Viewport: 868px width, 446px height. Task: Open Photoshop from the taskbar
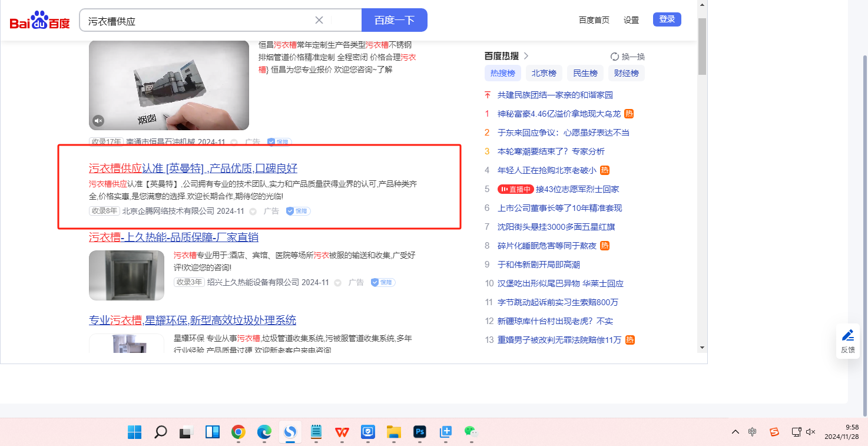click(x=419, y=432)
